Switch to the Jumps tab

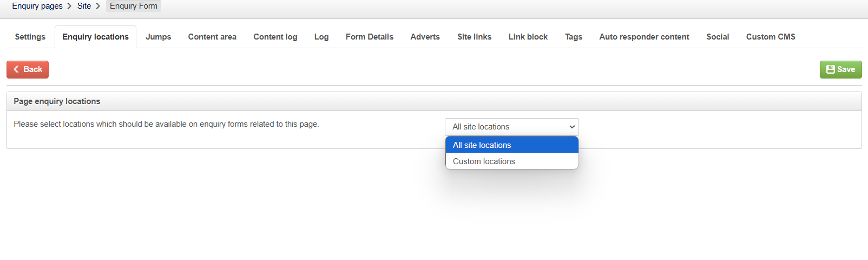pos(158,37)
